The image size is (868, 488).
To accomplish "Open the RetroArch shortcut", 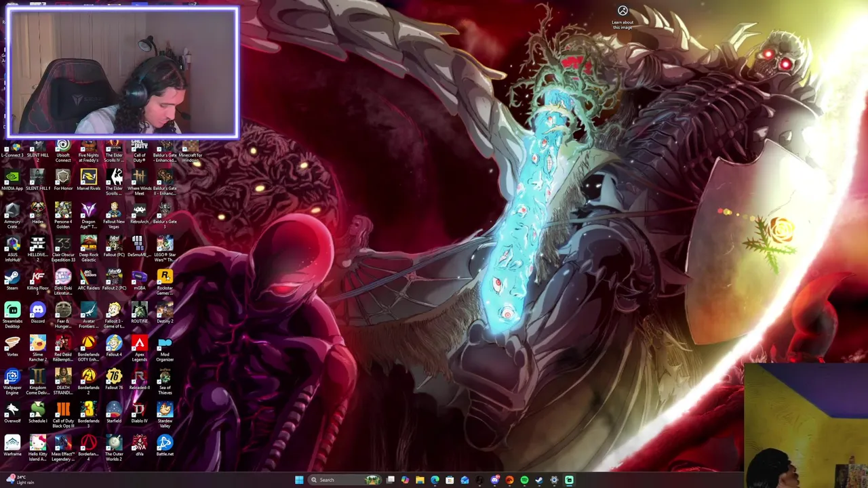I will click(x=139, y=213).
